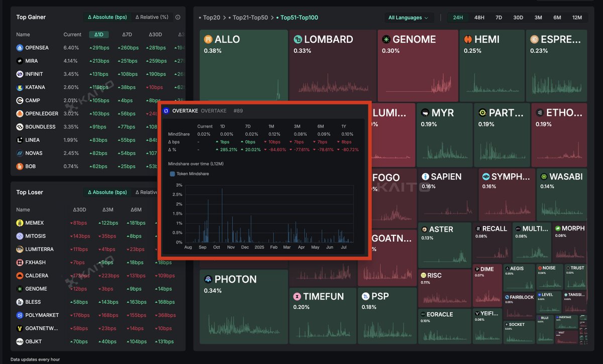Click the POLYMARKET token icon
Viewport: 603px width, 364px height.
(x=20, y=315)
